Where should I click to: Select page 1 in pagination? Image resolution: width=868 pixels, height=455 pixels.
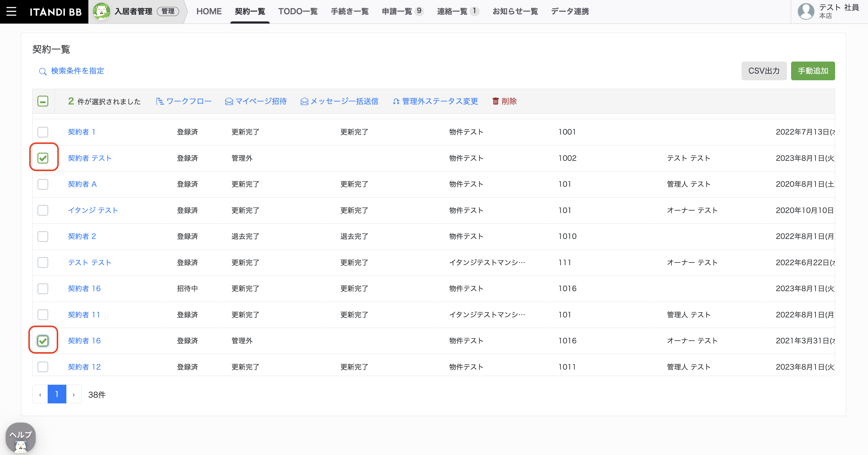tap(57, 394)
